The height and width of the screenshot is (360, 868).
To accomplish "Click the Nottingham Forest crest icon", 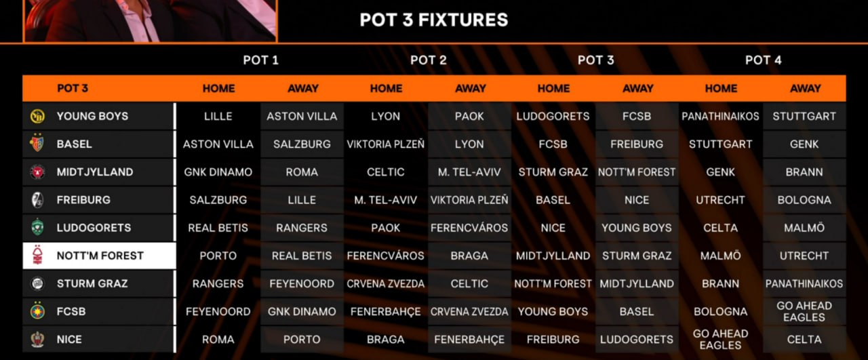I will (37, 256).
